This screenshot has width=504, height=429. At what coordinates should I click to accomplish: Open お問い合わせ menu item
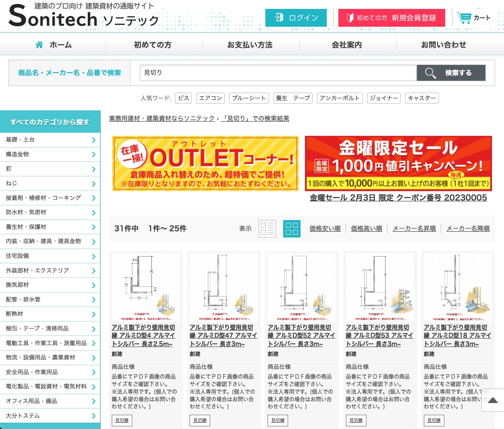pos(443,45)
